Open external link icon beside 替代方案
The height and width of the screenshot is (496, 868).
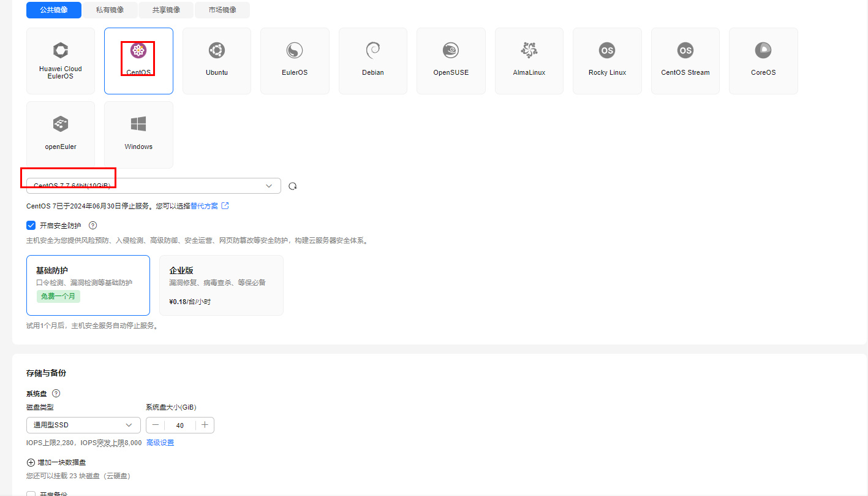click(225, 206)
